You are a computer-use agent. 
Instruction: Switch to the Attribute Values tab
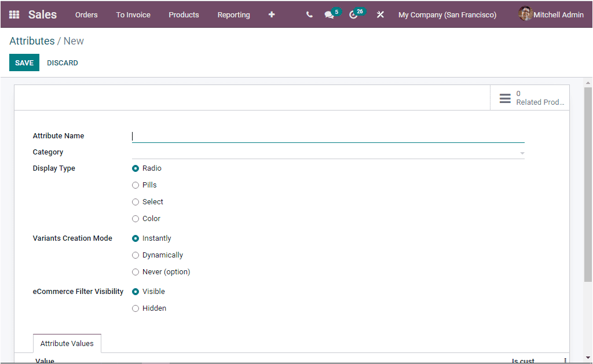coord(67,343)
